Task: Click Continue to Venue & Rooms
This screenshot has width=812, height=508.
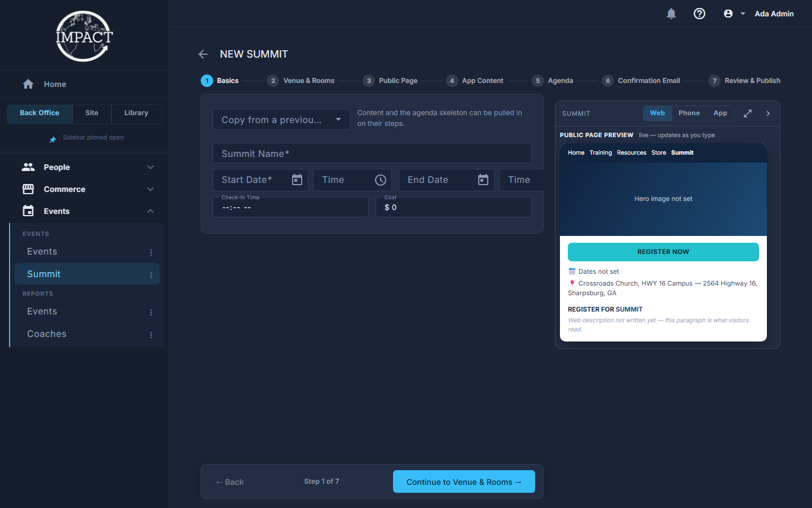Action: pos(464,481)
